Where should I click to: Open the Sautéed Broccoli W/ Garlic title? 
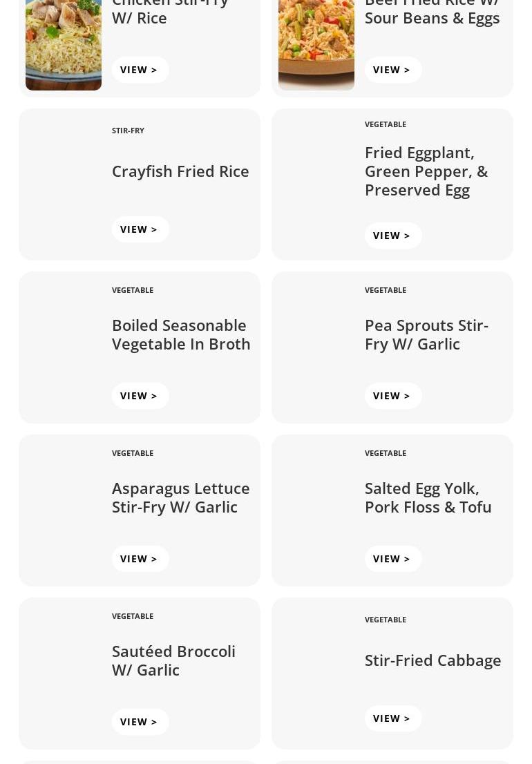(x=173, y=660)
